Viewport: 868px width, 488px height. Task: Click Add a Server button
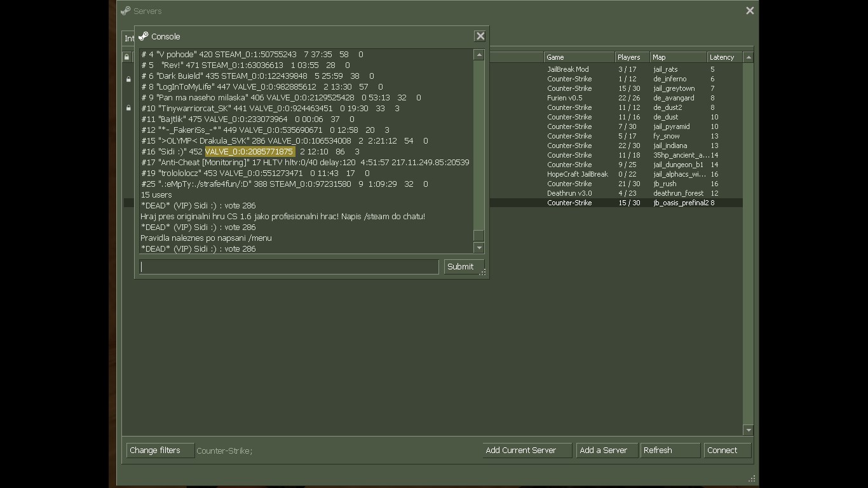coord(606,451)
